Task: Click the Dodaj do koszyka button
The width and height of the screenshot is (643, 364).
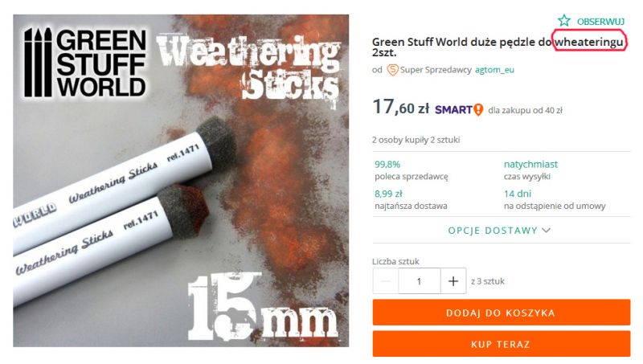Action: pos(501,313)
